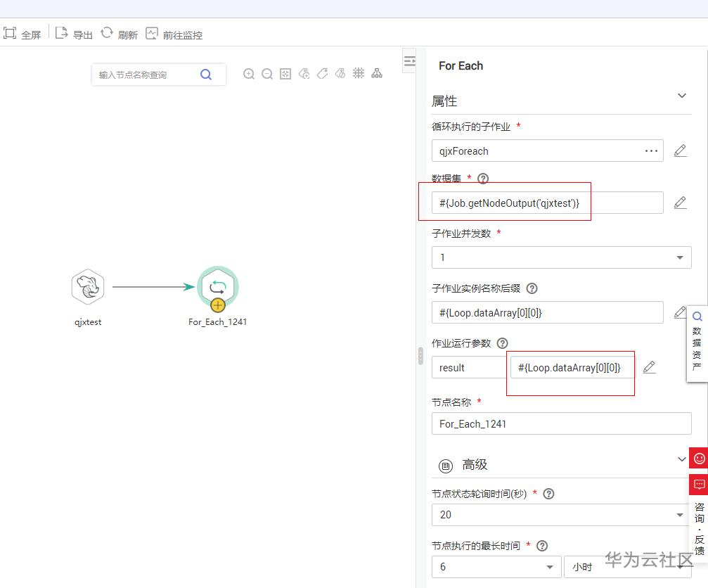The width and height of the screenshot is (708, 588).
Task: Click the yellow plus on For Each node
Action: 218,306
